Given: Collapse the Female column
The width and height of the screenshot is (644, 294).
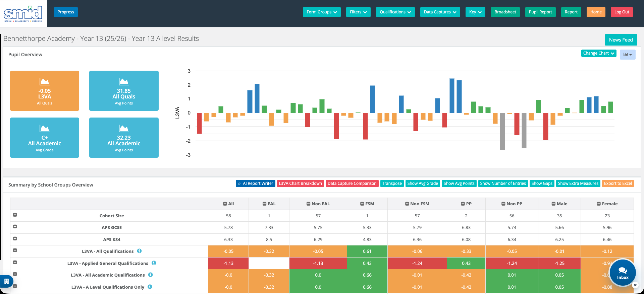Looking at the screenshot, I should (x=599, y=204).
